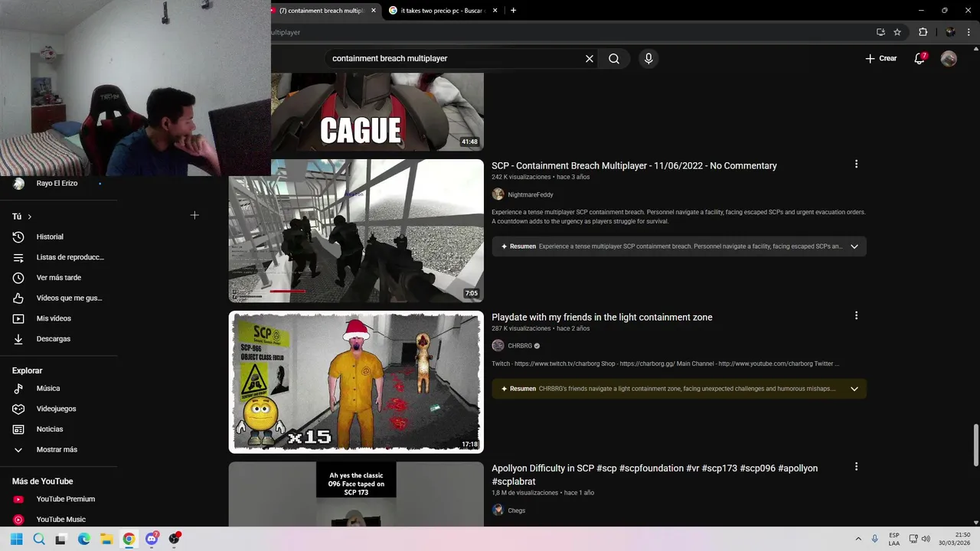Open the CHRBRG channel link

(x=520, y=346)
